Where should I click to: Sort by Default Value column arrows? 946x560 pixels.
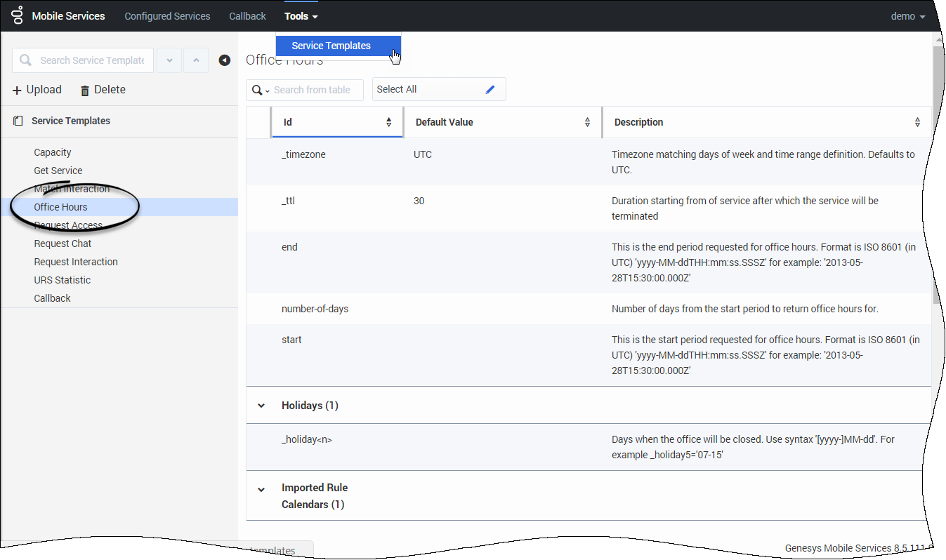click(588, 122)
